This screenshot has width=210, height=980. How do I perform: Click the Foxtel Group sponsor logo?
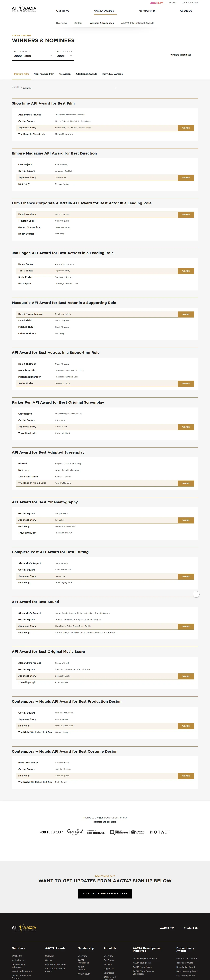51,832
